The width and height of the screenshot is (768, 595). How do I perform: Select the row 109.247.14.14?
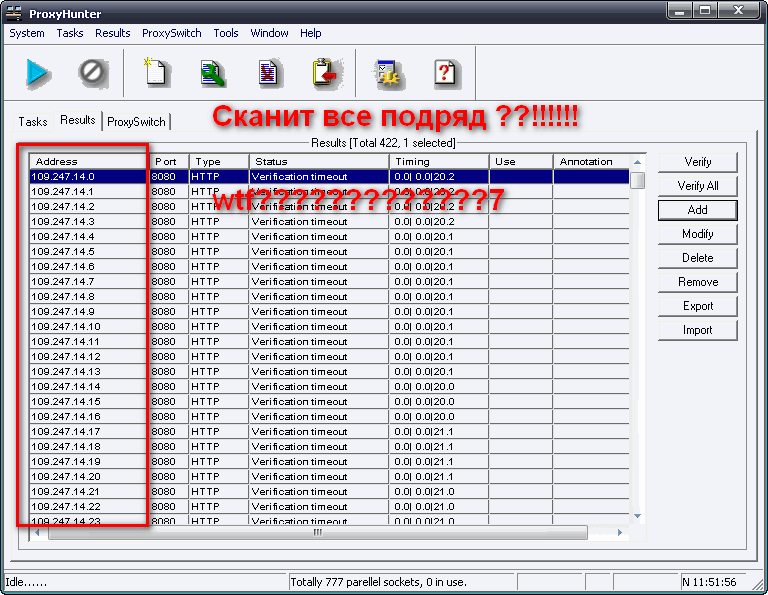(x=330, y=386)
